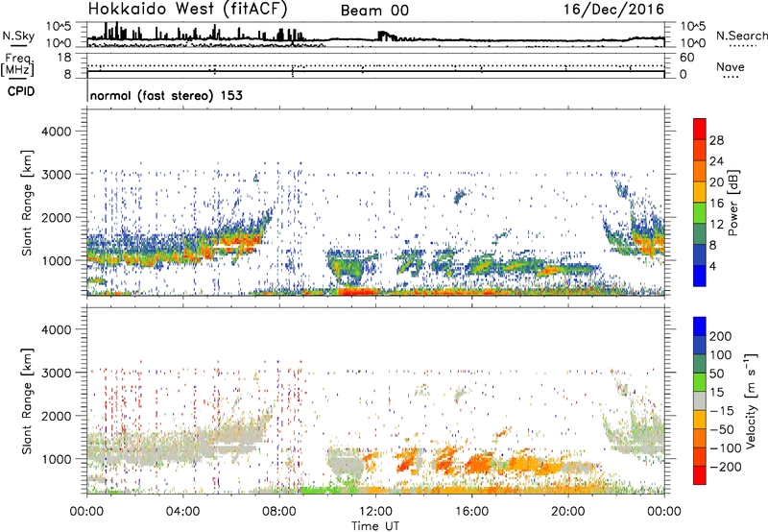Click the 'Time UT' axis label
The height and width of the screenshot is (532, 768).
375,525
